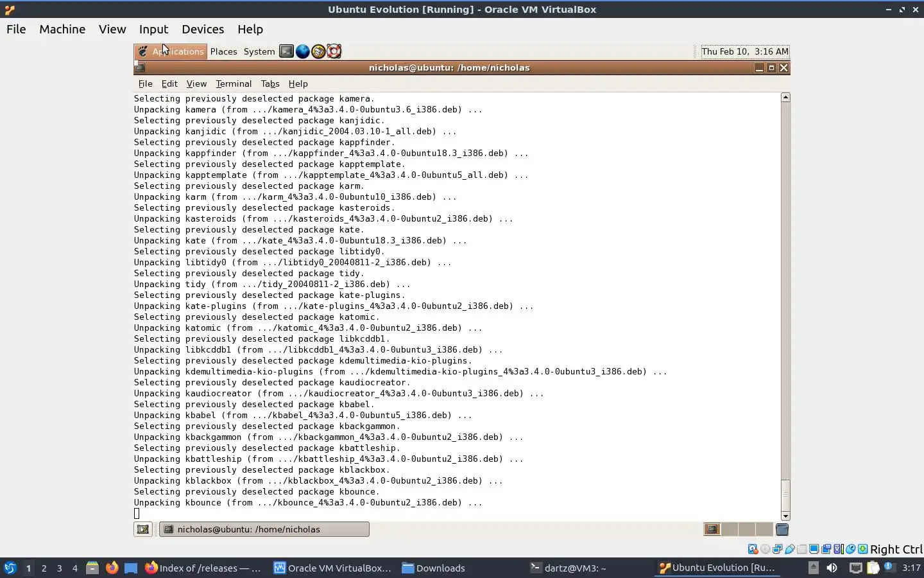Open the VirtualBox Devices menu

point(203,29)
